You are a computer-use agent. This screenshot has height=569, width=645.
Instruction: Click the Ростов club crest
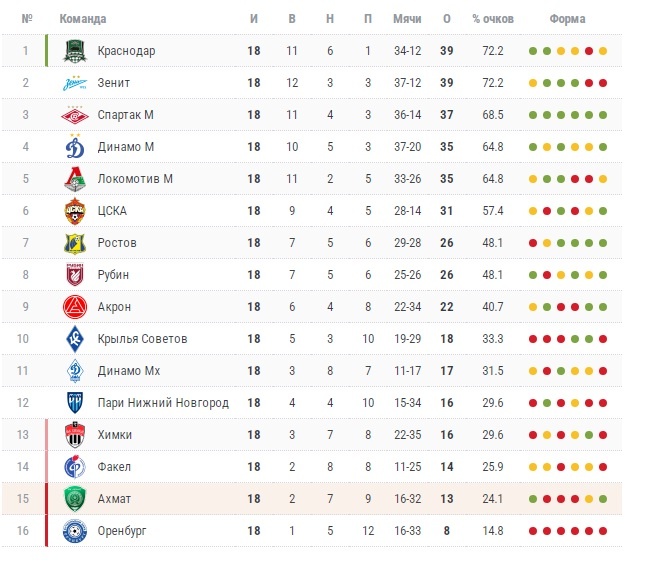75,243
